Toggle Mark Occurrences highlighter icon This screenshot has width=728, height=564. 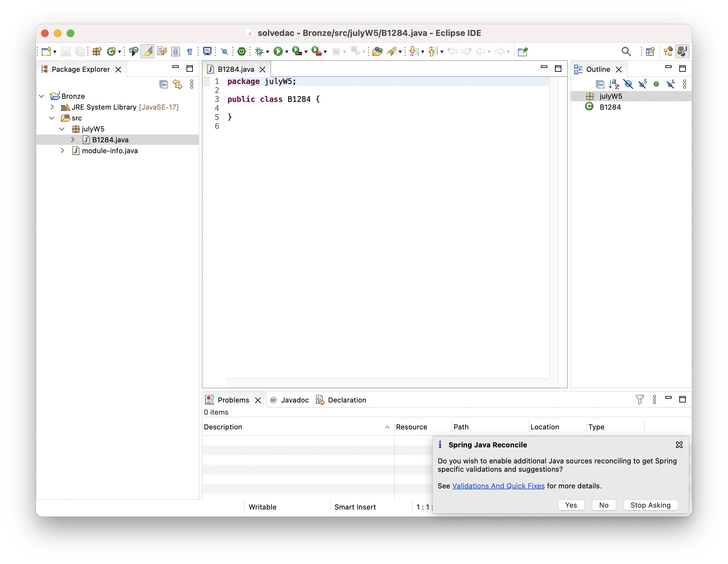147,51
